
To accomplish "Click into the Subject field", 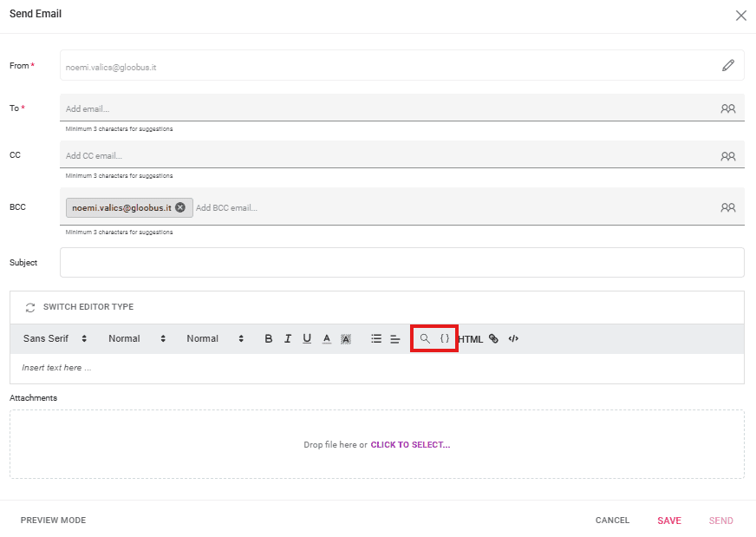I will [x=401, y=263].
